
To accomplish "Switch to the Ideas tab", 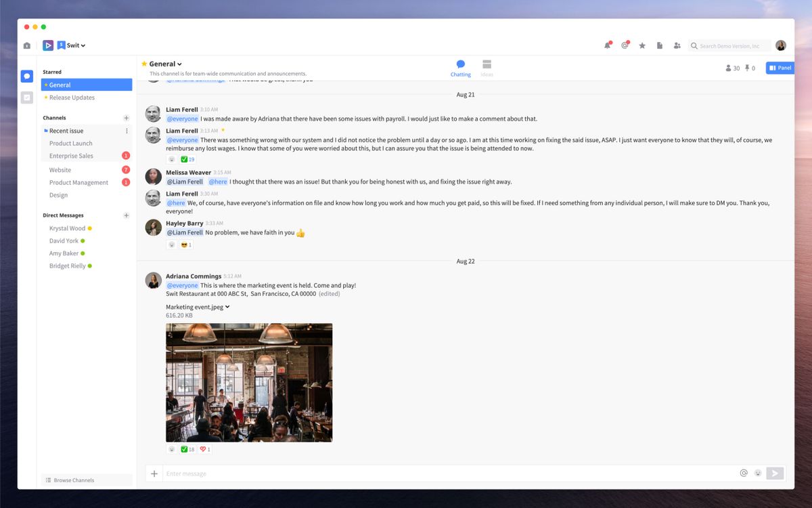I will [487, 66].
